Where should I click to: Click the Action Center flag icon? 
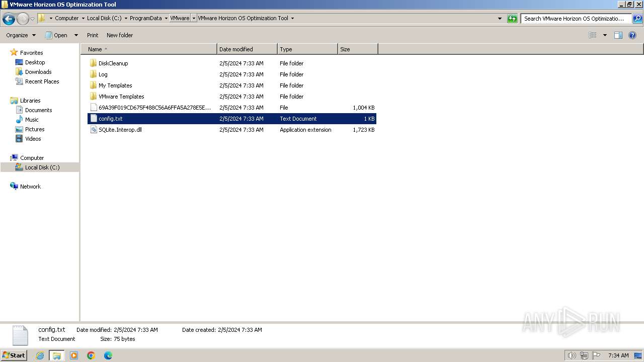pyautogui.click(x=596, y=355)
